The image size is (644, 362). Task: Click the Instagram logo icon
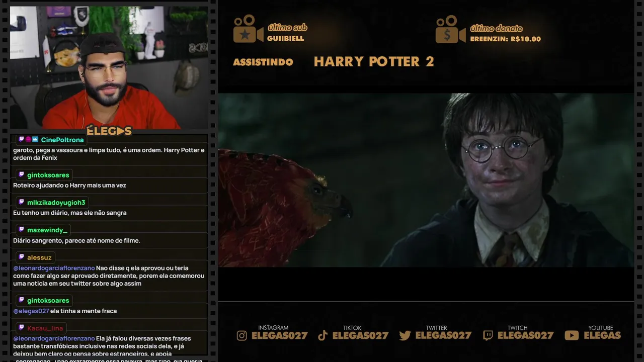(x=242, y=335)
